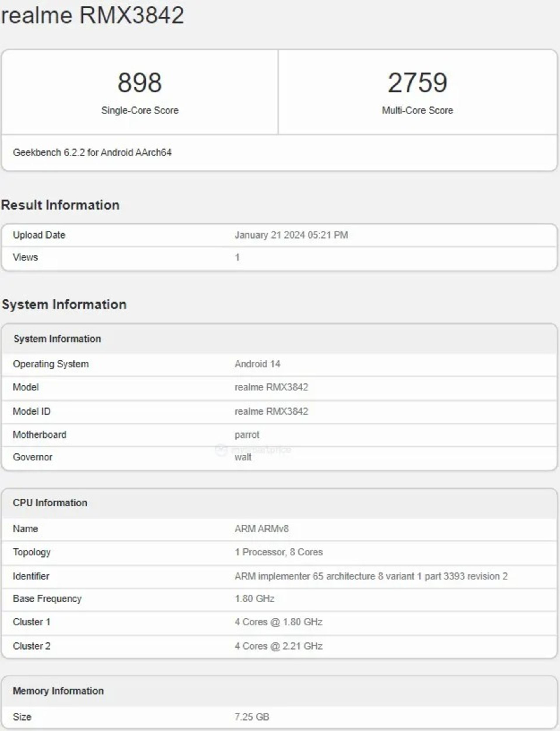The width and height of the screenshot is (560, 731).
Task: Click the Android 14 operating system value
Action: pos(257,364)
